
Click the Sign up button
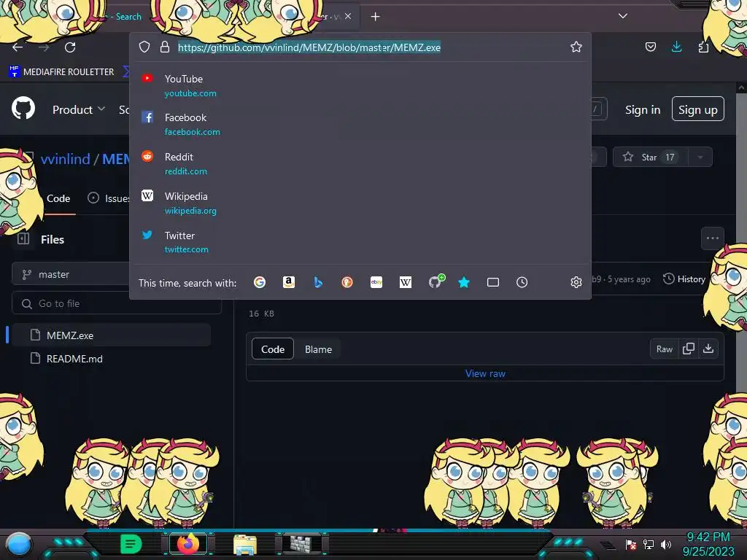click(x=698, y=109)
